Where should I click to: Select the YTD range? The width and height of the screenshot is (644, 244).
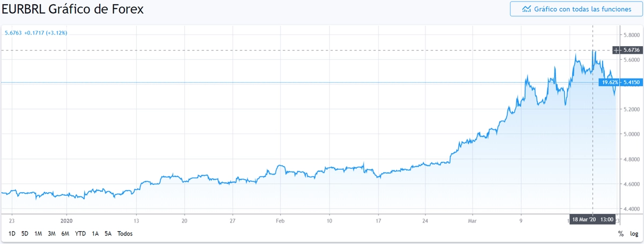pos(80,234)
